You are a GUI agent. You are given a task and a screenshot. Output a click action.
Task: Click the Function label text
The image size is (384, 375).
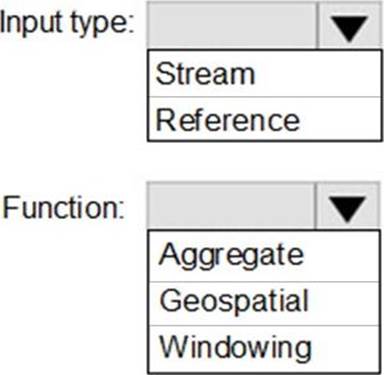(63, 207)
